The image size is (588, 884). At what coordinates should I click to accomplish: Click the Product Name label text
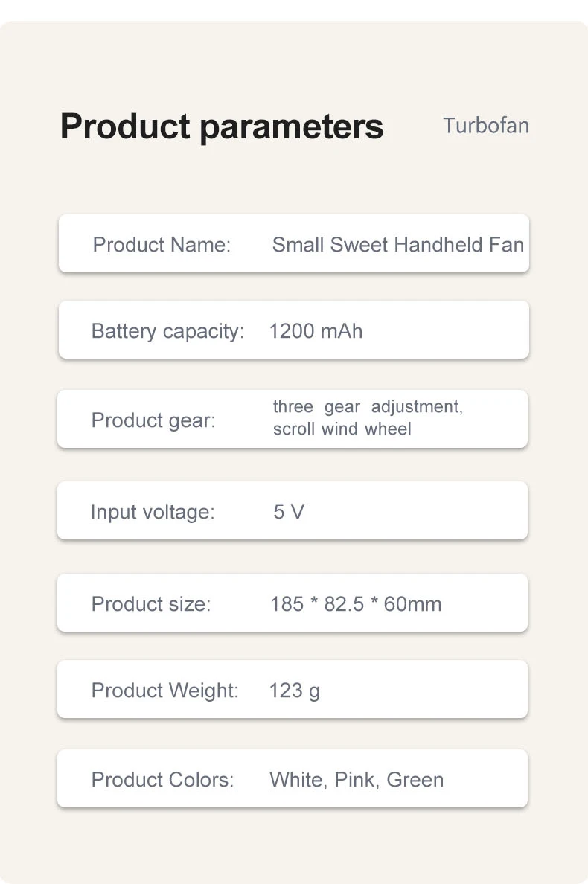(x=162, y=245)
